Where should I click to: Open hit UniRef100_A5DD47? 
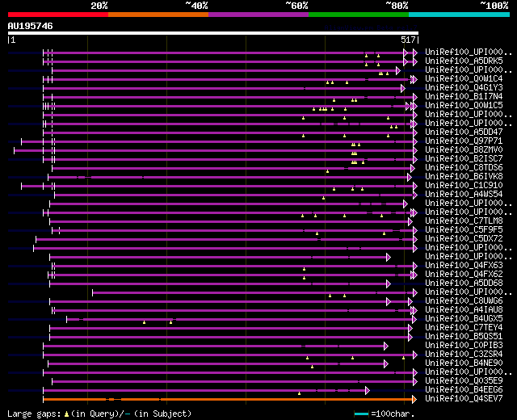coord(464,132)
